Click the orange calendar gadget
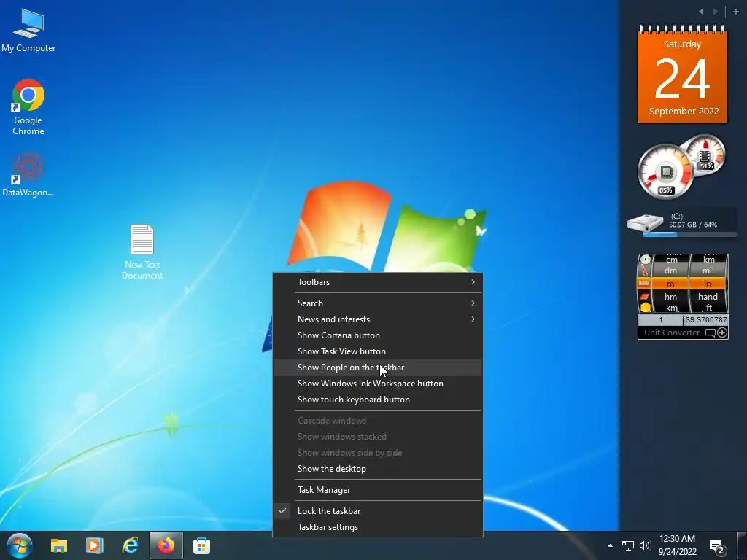Image resolution: width=747 pixels, height=560 pixels. click(682, 74)
